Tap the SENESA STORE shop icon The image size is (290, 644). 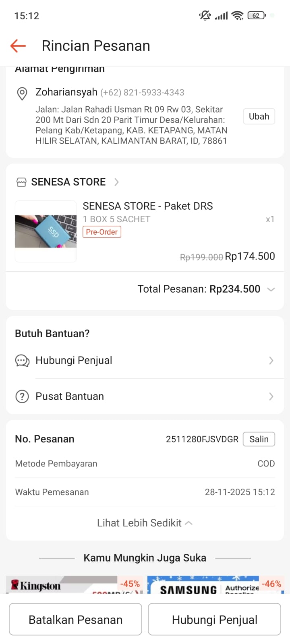(21, 182)
